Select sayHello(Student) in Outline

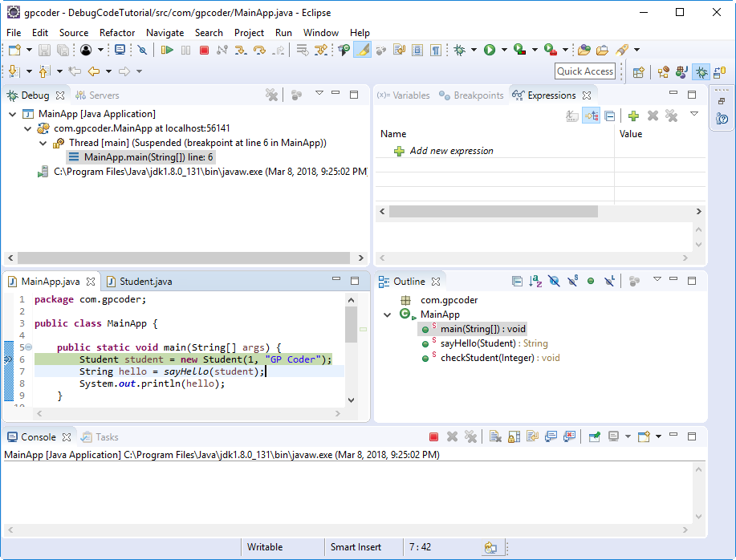click(485, 343)
